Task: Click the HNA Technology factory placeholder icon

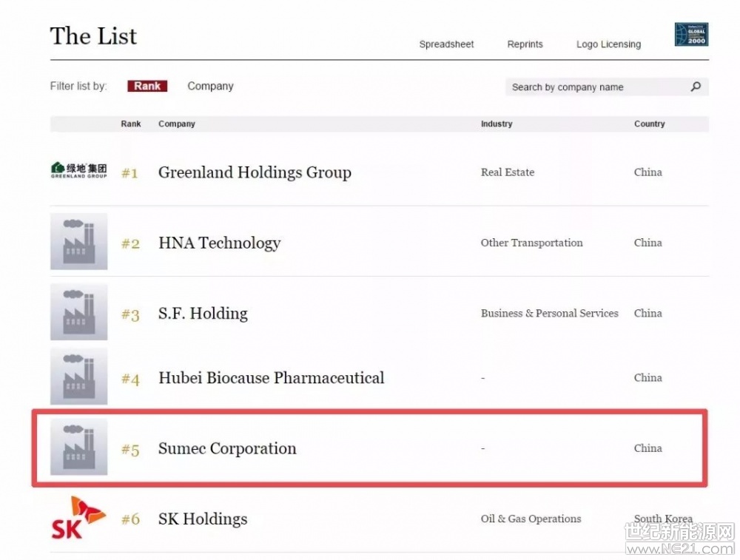Action: click(78, 242)
